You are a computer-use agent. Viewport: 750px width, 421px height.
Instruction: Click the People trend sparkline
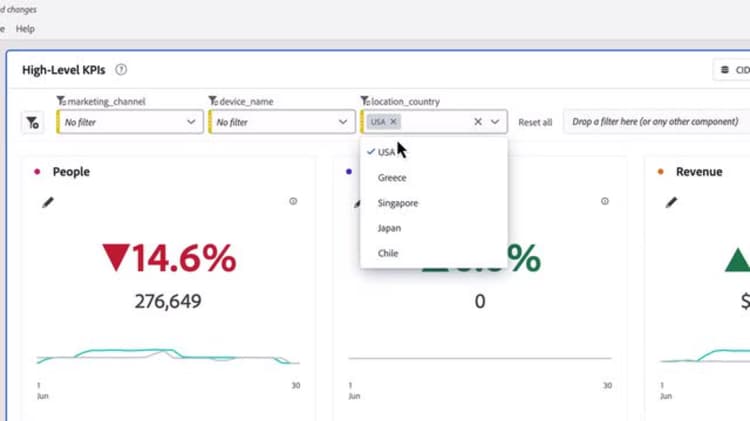[x=168, y=356]
